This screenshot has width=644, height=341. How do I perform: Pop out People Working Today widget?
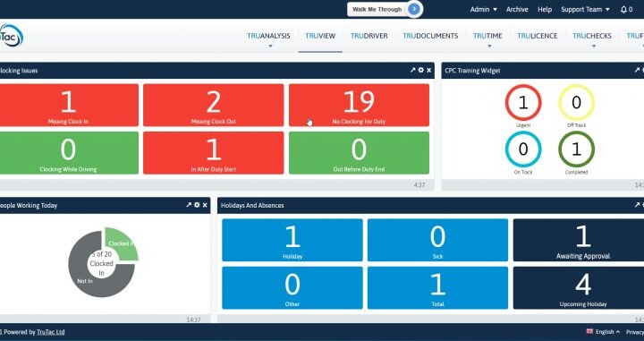(x=189, y=205)
